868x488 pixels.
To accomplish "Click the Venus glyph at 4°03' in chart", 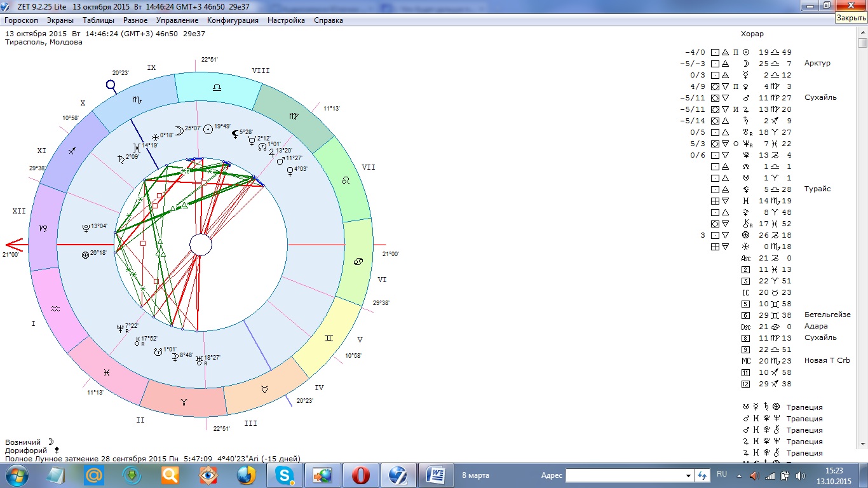I will pos(290,170).
